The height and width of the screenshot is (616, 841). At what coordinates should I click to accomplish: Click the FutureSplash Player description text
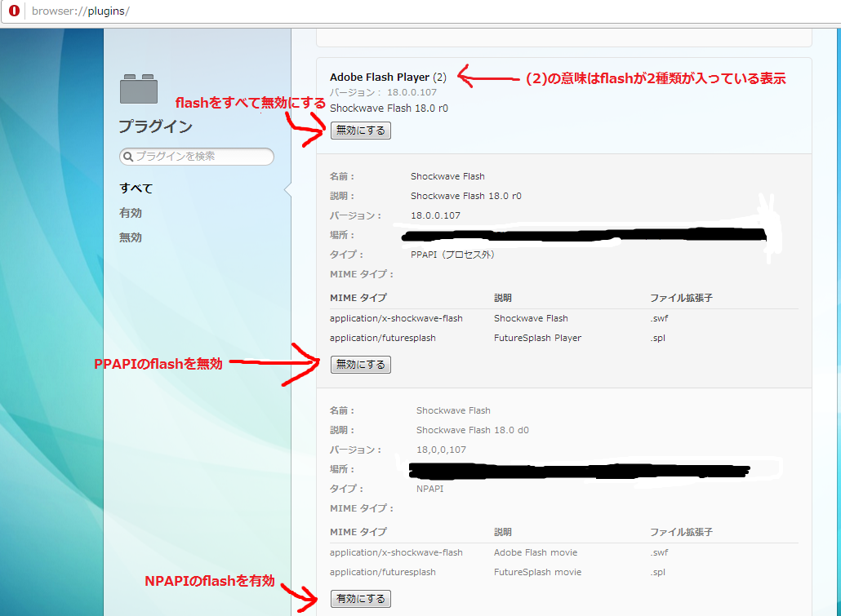click(535, 338)
